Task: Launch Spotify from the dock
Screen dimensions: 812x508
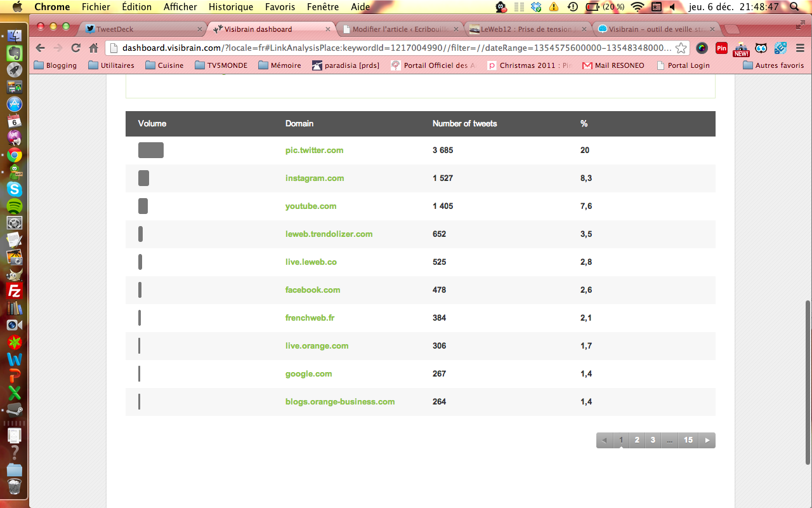Action: pyautogui.click(x=14, y=206)
